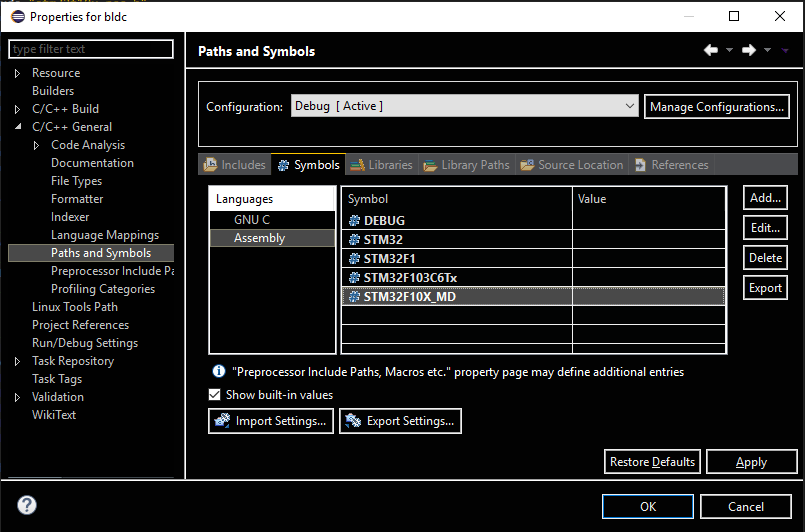Go back using the left arrow icon
This screenshot has height=532, width=805.
pos(711,50)
